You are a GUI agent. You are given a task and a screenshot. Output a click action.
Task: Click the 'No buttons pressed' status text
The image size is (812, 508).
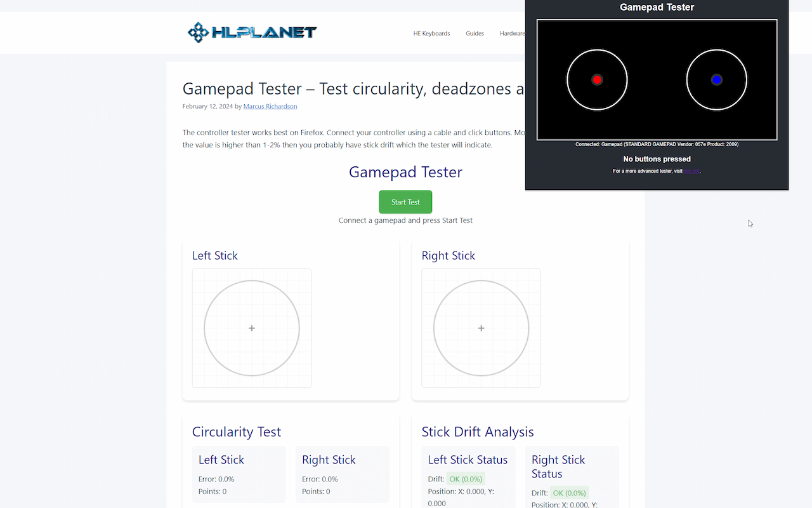coord(657,159)
